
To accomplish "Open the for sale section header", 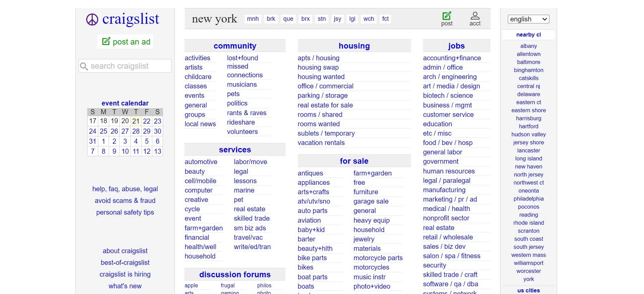I will click(354, 161).
